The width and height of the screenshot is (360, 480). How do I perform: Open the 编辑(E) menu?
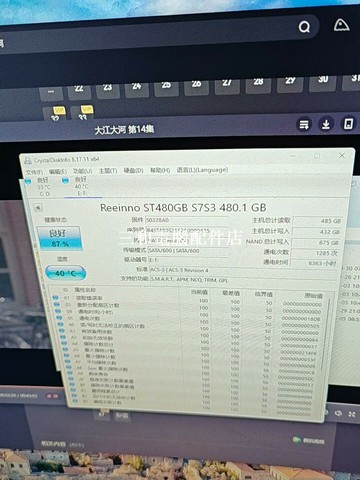point(58,171)
